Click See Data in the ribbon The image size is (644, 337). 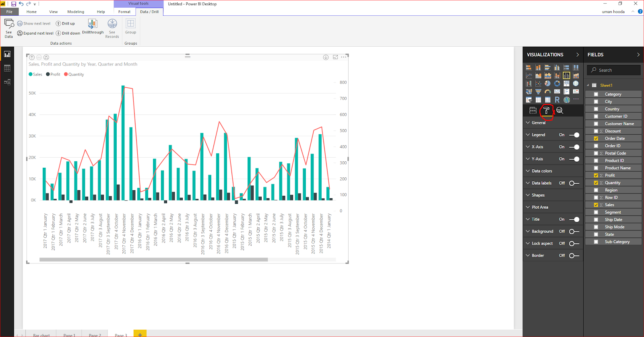(9, 28)
